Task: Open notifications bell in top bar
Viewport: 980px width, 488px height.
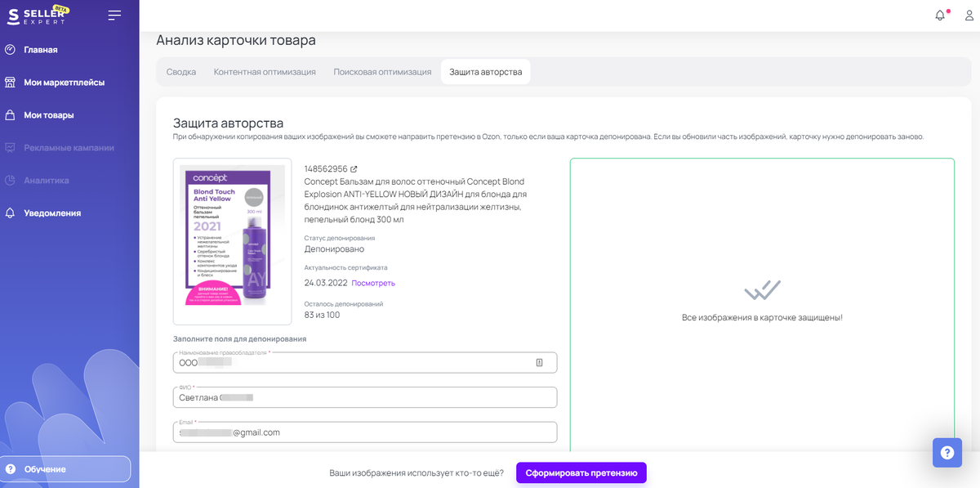Action: coord(941,16)
